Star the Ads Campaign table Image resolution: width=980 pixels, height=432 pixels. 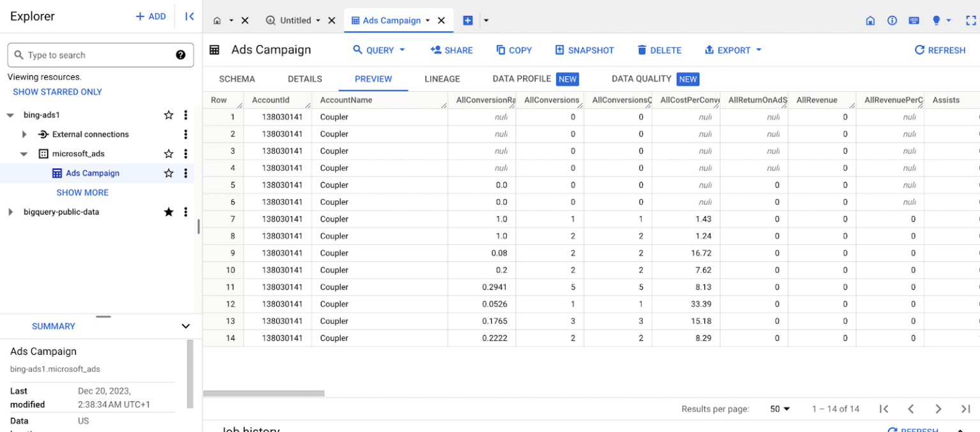168,173
